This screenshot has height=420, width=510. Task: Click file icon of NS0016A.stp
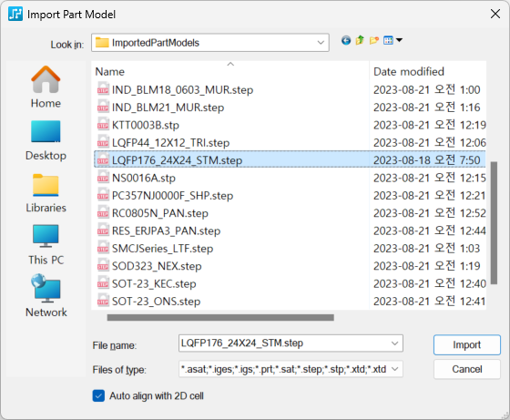103,178
